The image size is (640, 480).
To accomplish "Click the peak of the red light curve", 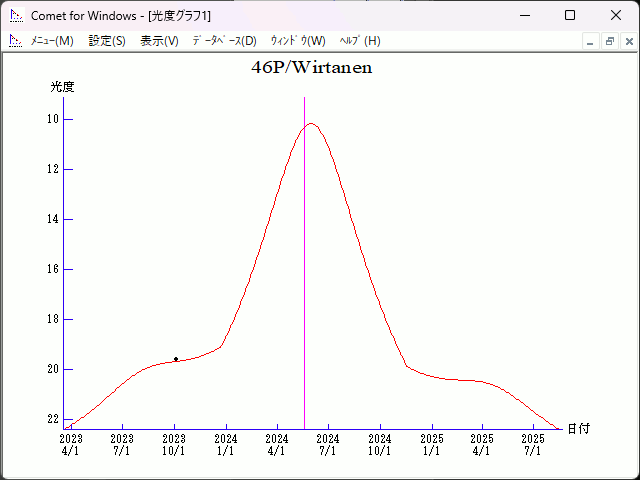I will coord(311,123).
